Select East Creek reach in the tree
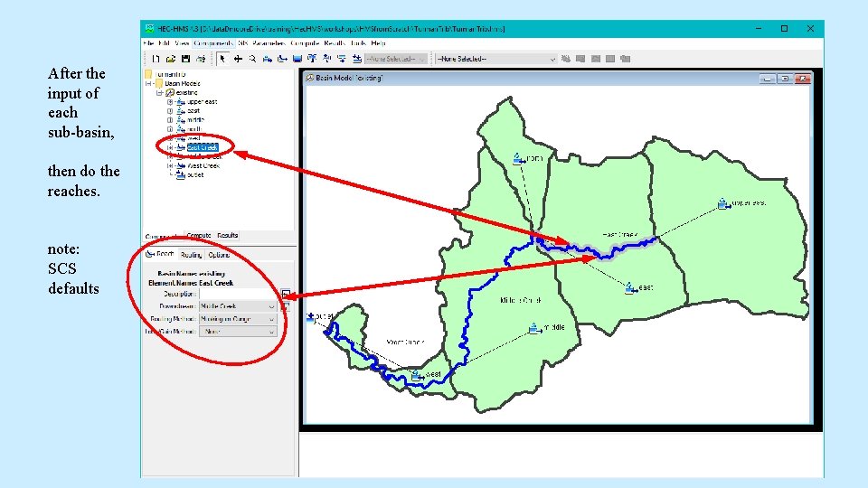Viewport: 868px width, 488px height. click(x=202, y=147)
